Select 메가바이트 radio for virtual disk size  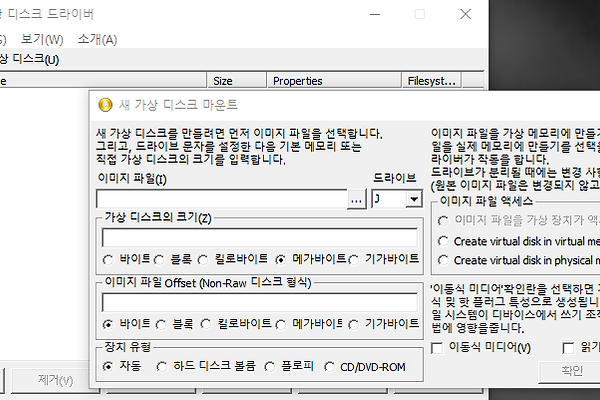pyautogui.click(x=282, y=259)
